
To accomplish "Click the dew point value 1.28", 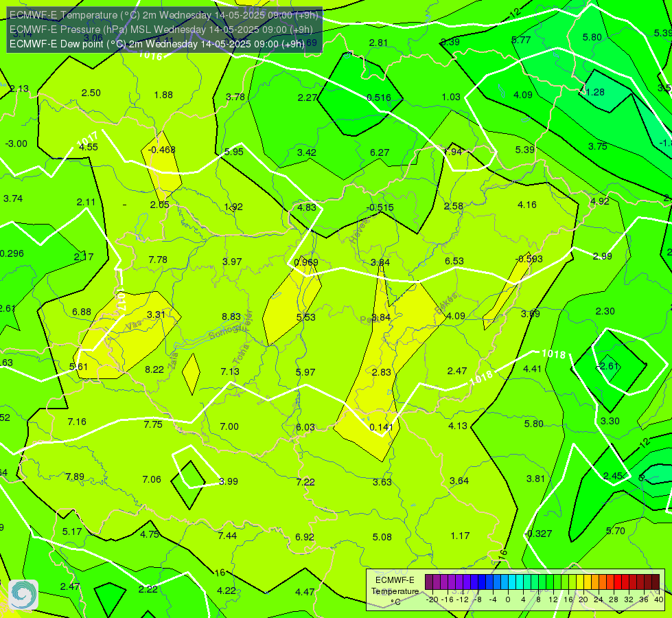I will (595, 92).
